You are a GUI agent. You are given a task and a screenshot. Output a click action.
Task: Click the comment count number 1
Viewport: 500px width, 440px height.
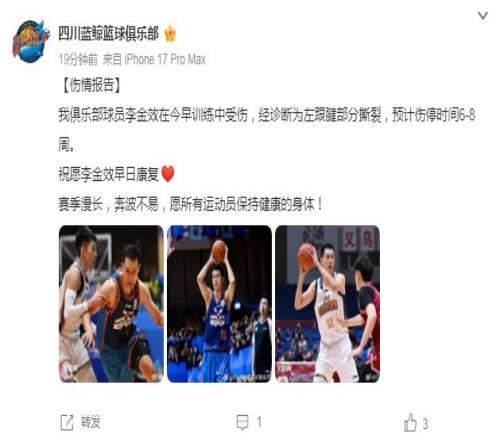[259, 422]
